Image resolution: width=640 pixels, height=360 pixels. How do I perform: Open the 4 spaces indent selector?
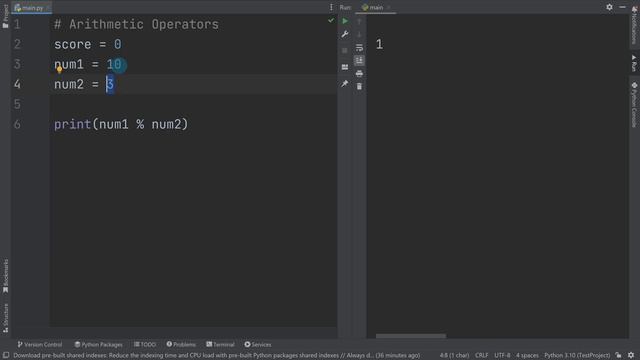(527, 356)
